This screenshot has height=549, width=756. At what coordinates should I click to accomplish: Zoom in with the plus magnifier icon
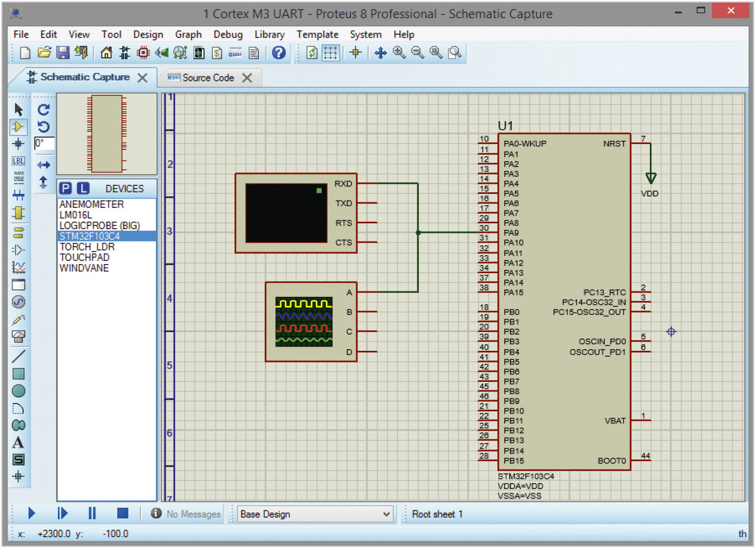[x=399, y=52]
